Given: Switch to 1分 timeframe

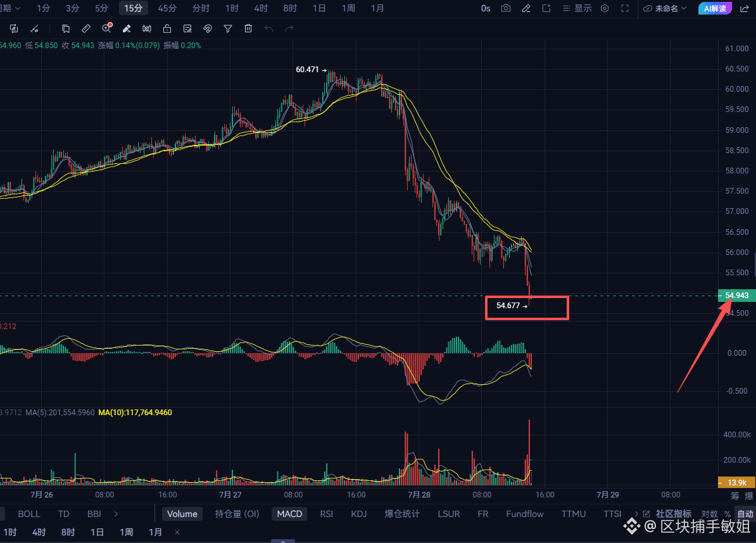Looking at the screenshot, I should pos(44,8).
